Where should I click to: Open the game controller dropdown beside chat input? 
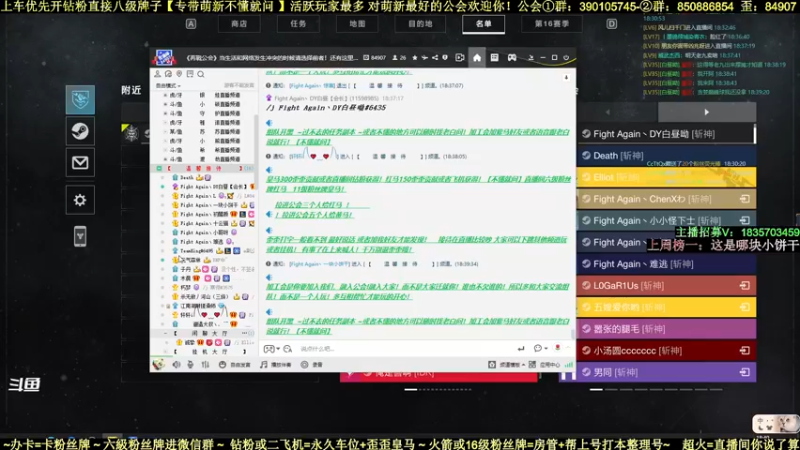pyautogui.click(x=271, y=349)
